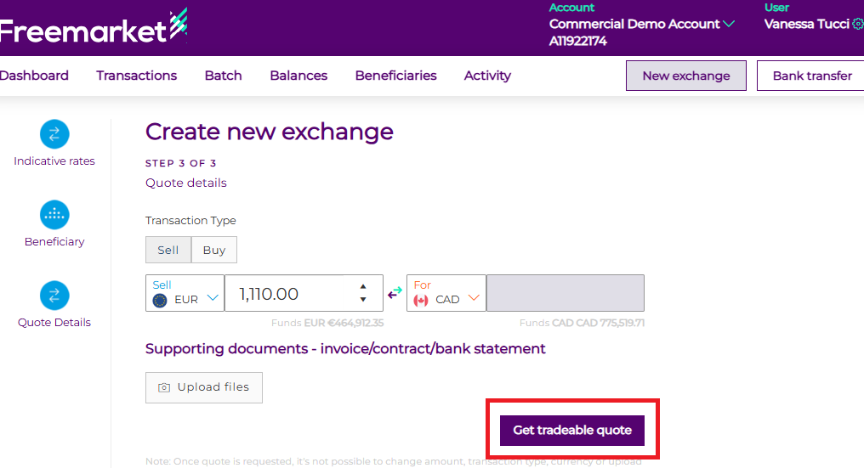Increase the sell amount with up arrow
The height and width of the screenshot is (468, 864).
(x=362, y=287)
